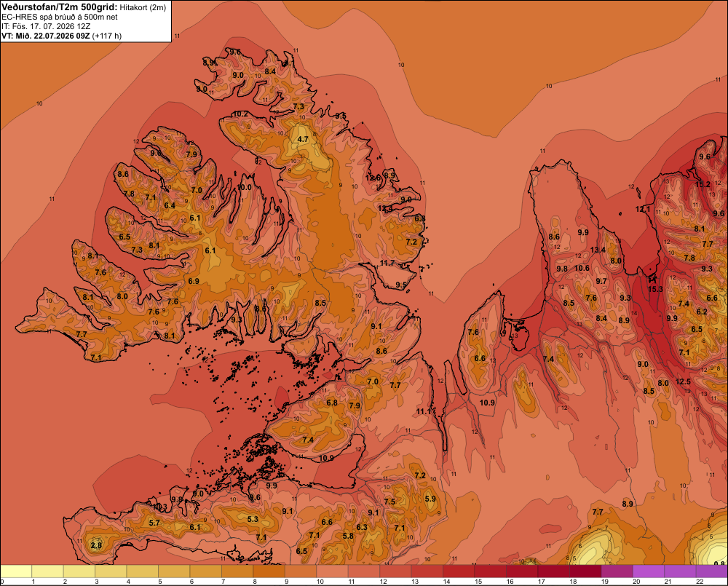The image size is (728, 586).
Task: Select the legend swatch between 9 and 10
Action: 301,571
